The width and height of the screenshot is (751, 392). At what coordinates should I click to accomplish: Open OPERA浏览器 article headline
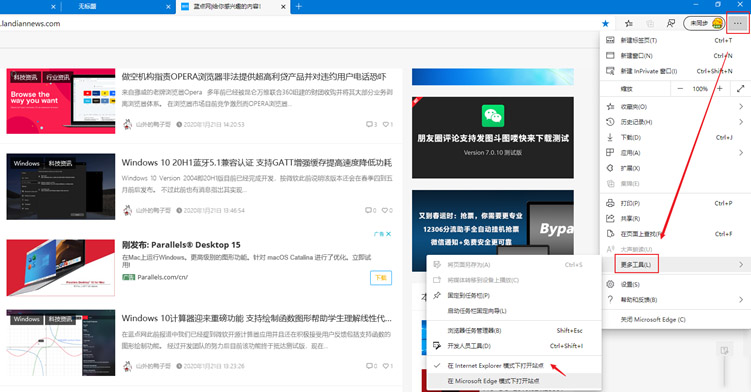[254, 77]
